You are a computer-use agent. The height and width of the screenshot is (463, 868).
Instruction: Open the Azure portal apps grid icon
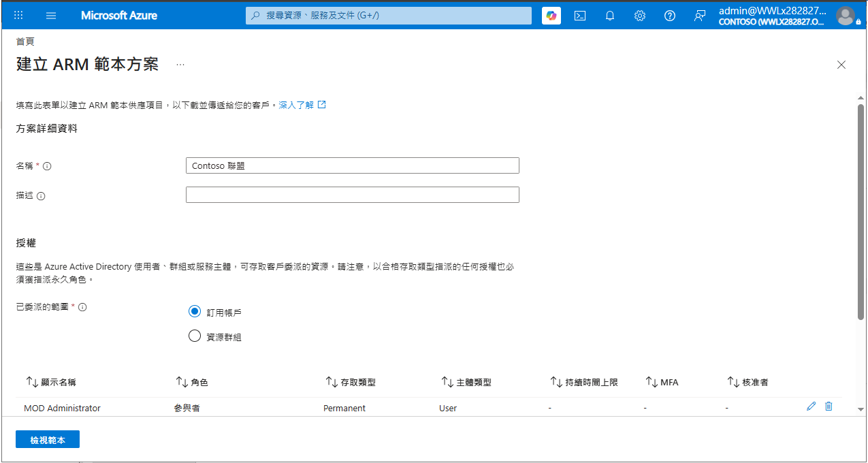pyautogui.click(x=18, y=15)
